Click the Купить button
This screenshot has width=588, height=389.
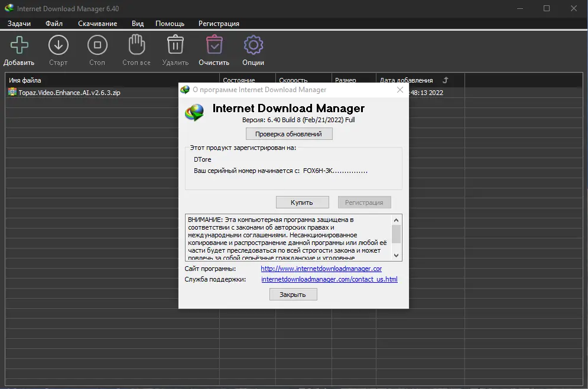pyautogui.click(x=302, y=202)
